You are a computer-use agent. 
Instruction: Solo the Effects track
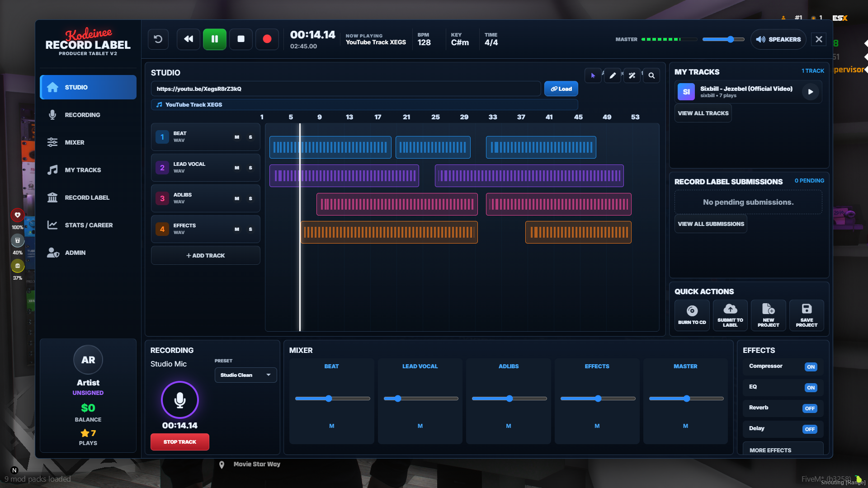pyautogui.click(x=250, y=229)
